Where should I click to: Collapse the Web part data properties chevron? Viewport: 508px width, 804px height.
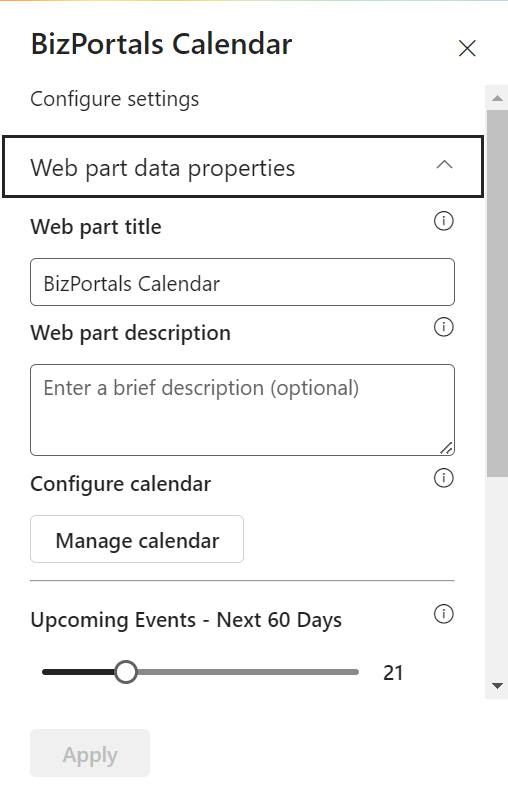coord(444,165)
